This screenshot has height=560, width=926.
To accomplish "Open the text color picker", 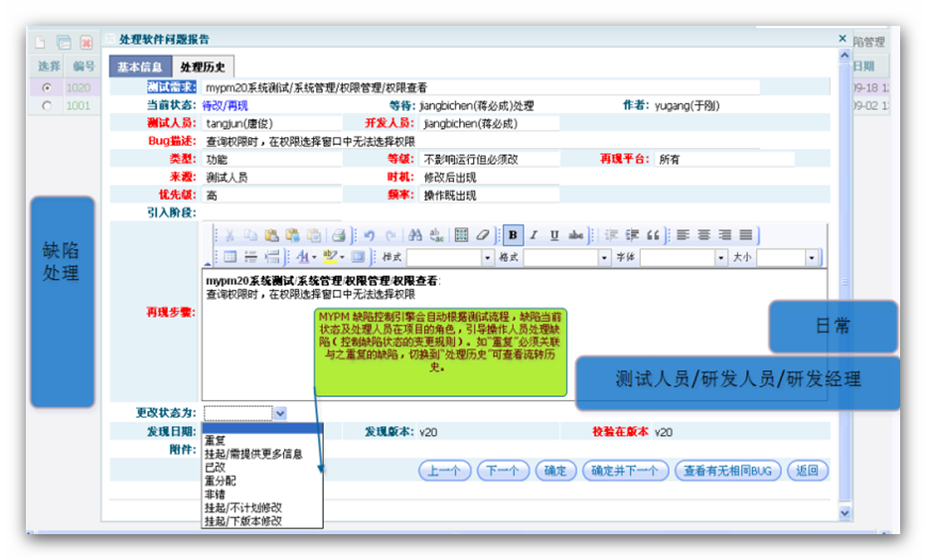I will click(306, 257).
